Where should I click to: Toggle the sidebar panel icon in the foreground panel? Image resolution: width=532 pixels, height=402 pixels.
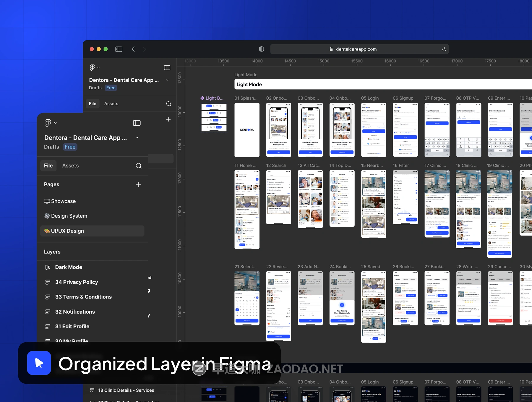[137, 123]
